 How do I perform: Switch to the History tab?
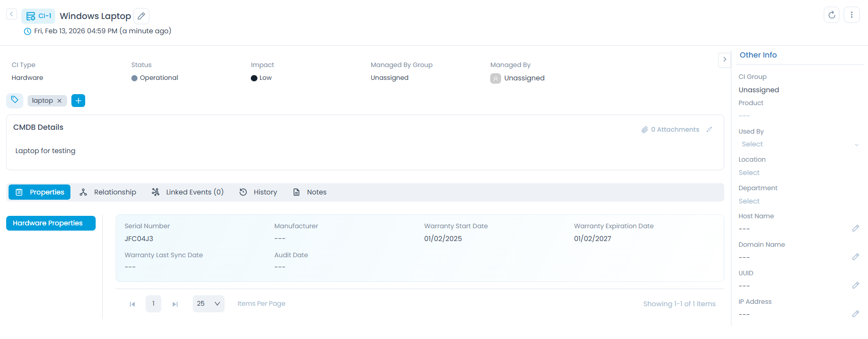pyautogui.click(x=258, y=192)
